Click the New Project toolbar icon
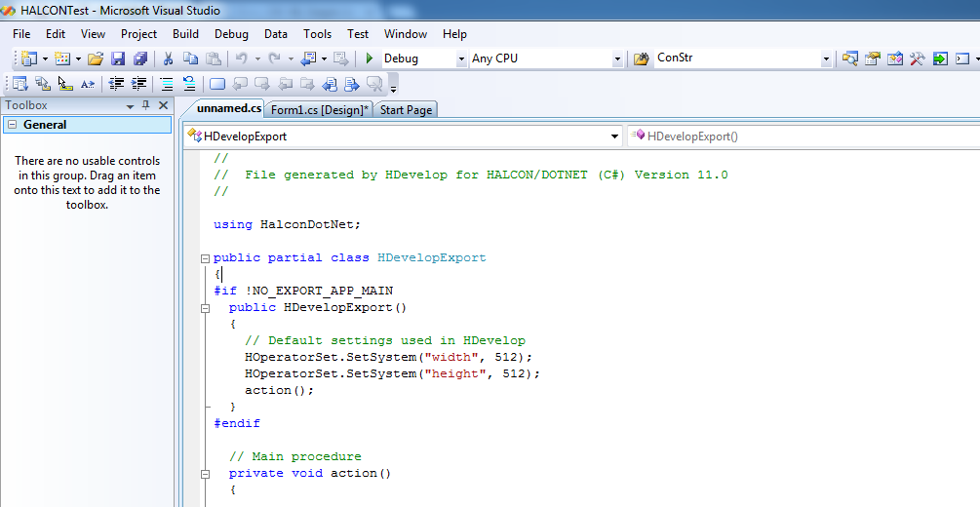Screen dimensions: 980x507 click(28, 58)
